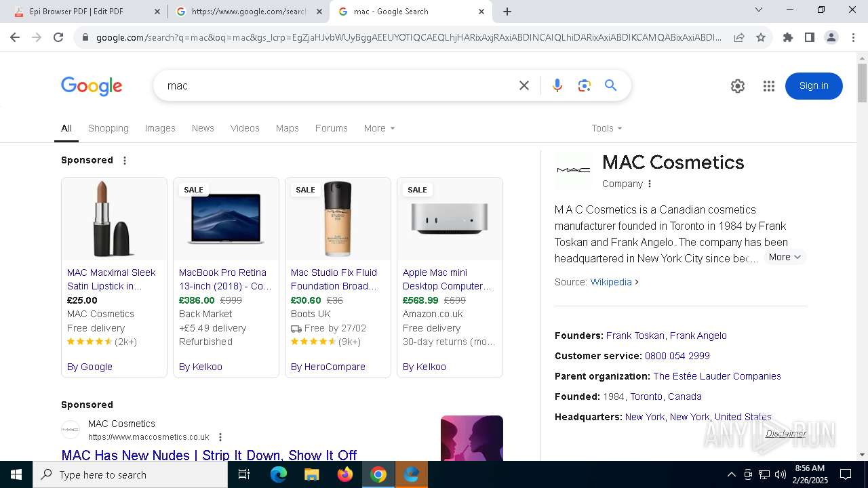
Task: Launch Microsoft Edge from taskbar
Action: pos(279,474)
